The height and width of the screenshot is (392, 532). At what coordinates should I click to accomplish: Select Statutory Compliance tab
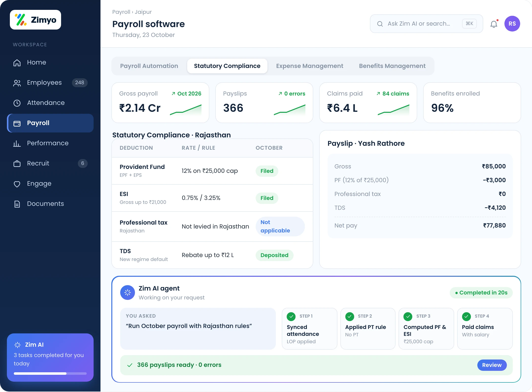click(227, 66)
